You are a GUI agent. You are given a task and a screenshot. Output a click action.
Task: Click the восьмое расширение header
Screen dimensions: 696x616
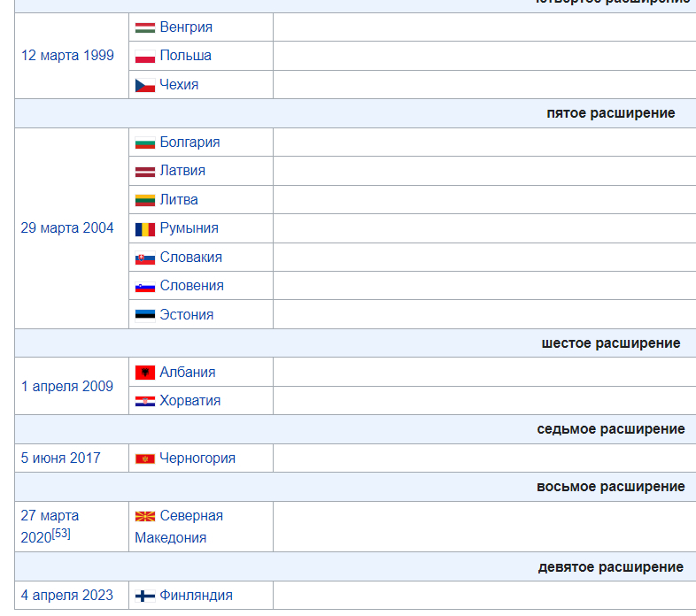pyautogui.click(x=611, y=488)
